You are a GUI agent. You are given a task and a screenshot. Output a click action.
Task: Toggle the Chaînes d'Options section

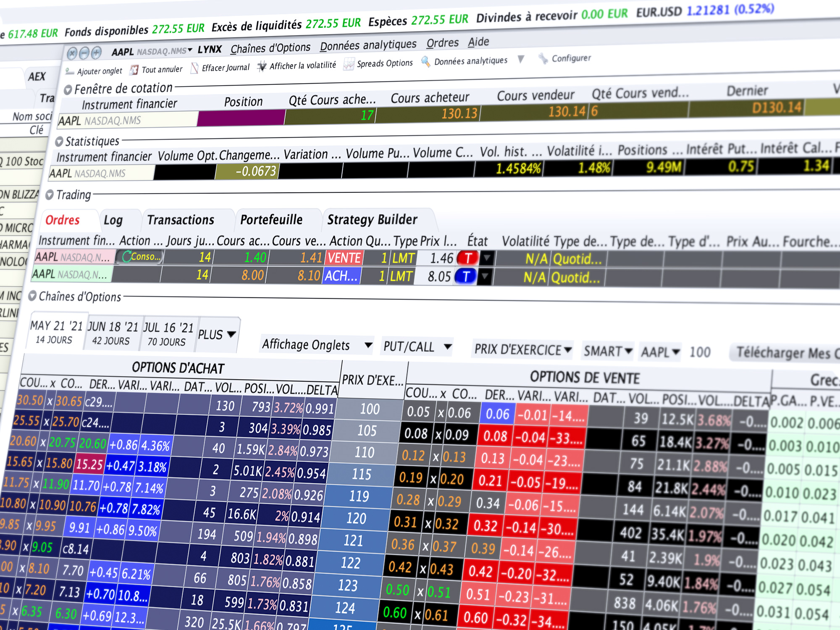pyautogui.click(x=32, y=296)
